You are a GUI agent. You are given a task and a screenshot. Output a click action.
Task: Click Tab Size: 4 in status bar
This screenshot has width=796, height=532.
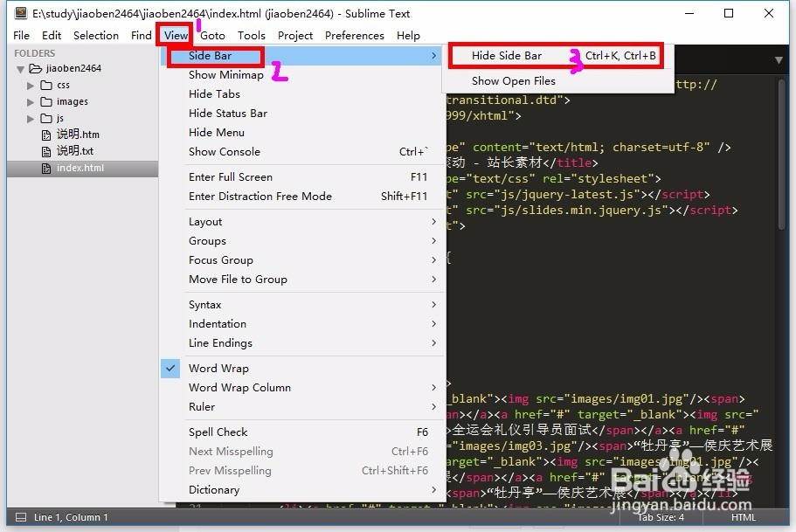pos(661,517)
